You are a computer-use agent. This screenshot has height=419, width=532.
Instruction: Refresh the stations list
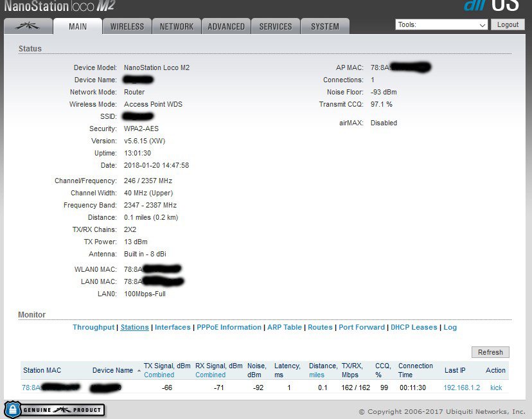click(490, 352)
